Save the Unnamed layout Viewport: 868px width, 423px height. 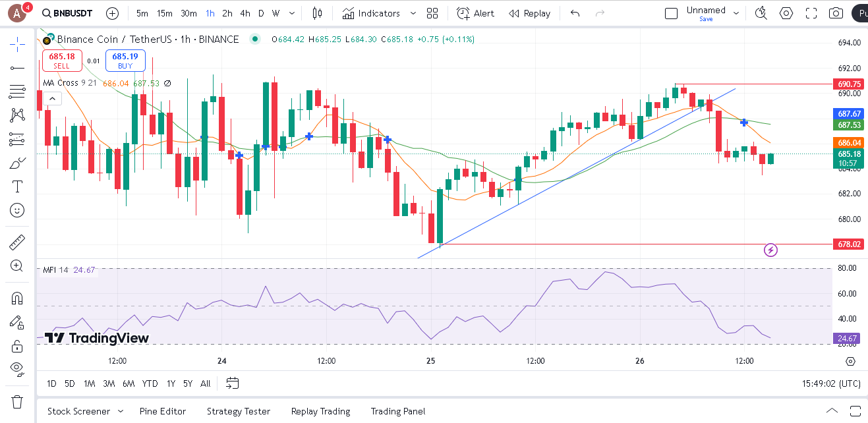pyautogui.click(x=706, y=19)
